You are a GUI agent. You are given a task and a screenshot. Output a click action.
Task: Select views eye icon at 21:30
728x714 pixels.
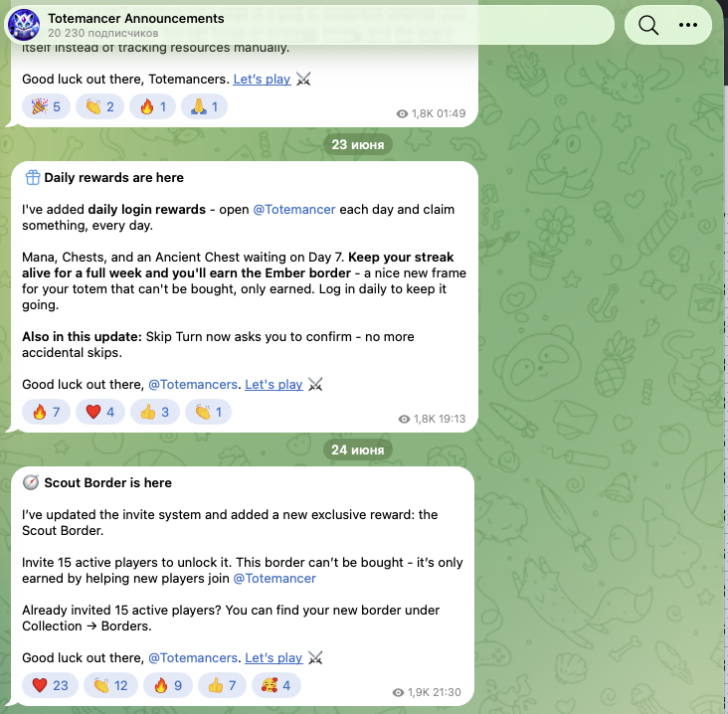[x=399, y=693]
